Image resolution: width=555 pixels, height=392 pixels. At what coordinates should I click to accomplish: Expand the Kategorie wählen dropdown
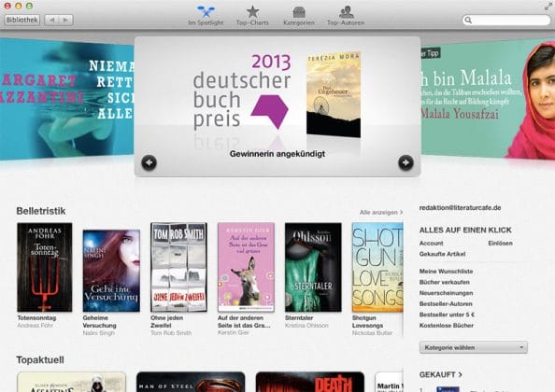[473, 347]
